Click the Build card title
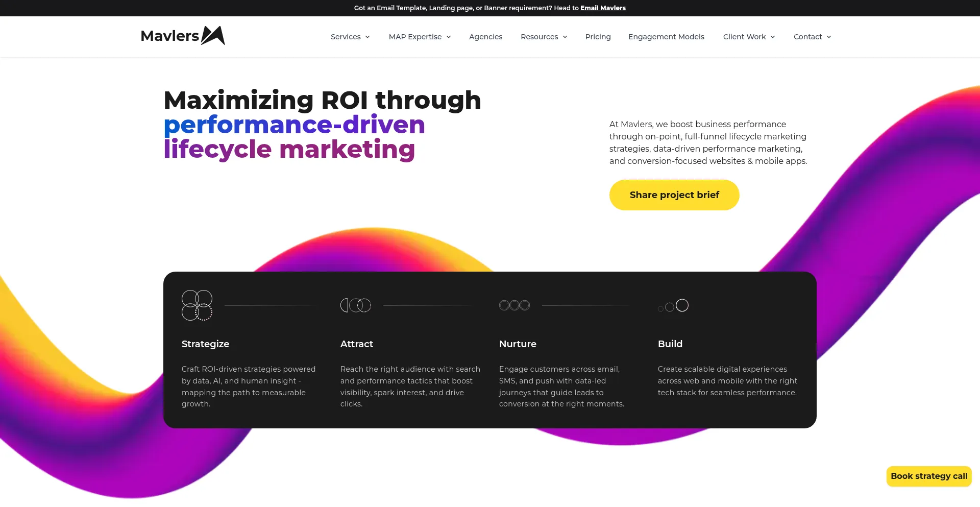Image resolution: width=980 pixels, height=507 pixels. coord(670,344)
